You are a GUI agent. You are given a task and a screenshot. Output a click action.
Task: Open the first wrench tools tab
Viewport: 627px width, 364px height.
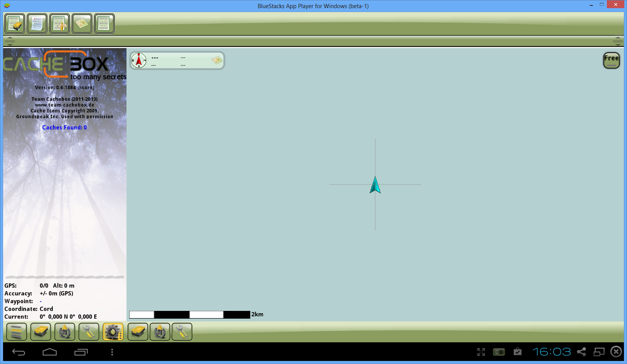89,332
